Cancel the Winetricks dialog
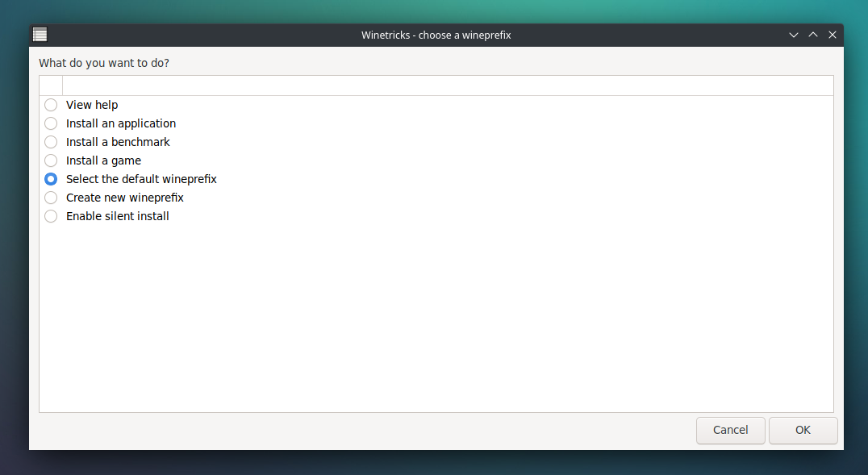This screenshot has height=475, width=868. pyautogui.click(x=730, y=430)
